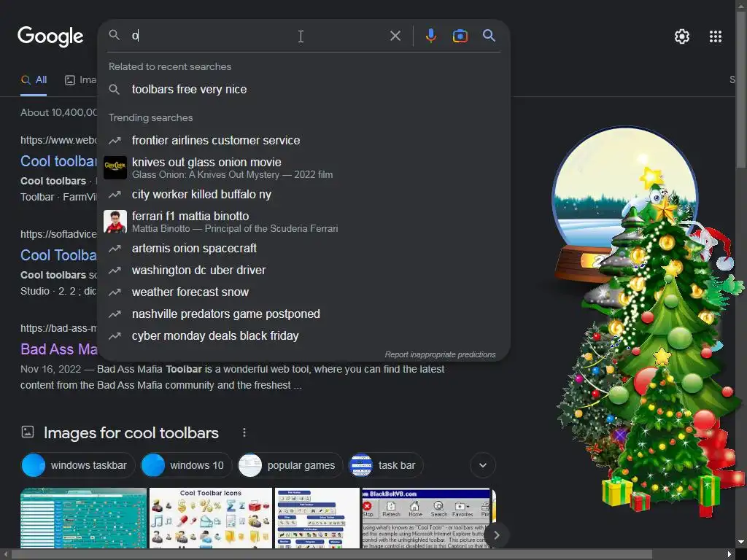Viewport: 747px width, 560px height.
Task: Expand more image filter chips chevron
Action: 483,465
